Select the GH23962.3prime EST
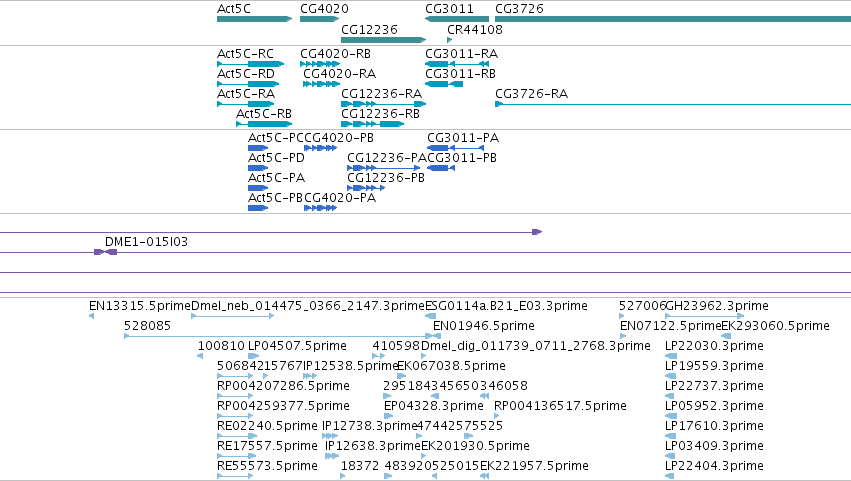The height and width of the screenshot is (481, 851). click(x=704, y=316)
